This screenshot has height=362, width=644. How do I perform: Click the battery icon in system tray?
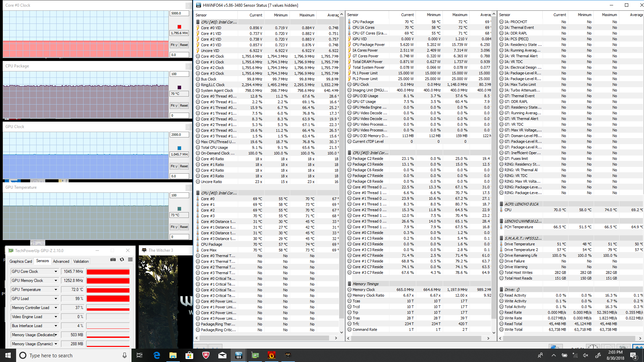565,355
